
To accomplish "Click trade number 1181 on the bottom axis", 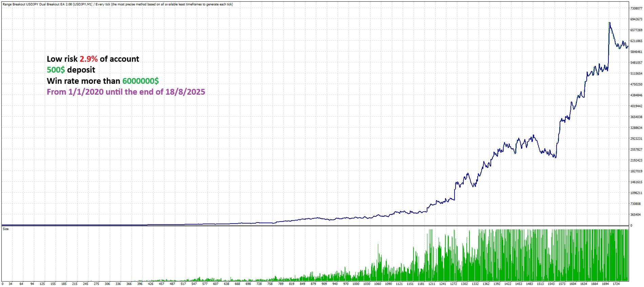I will point(421,284).
